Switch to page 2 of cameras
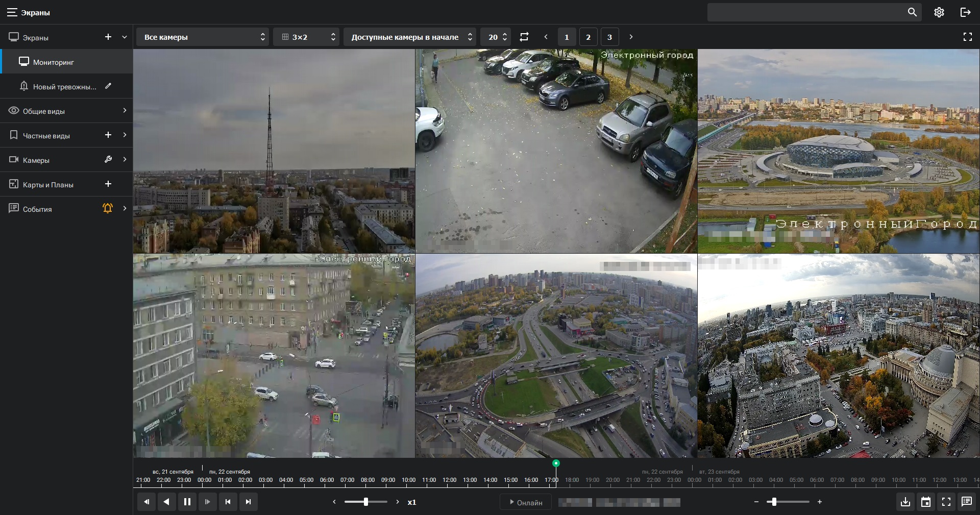Screen dimensions: 980x515 tap(588, 37)
